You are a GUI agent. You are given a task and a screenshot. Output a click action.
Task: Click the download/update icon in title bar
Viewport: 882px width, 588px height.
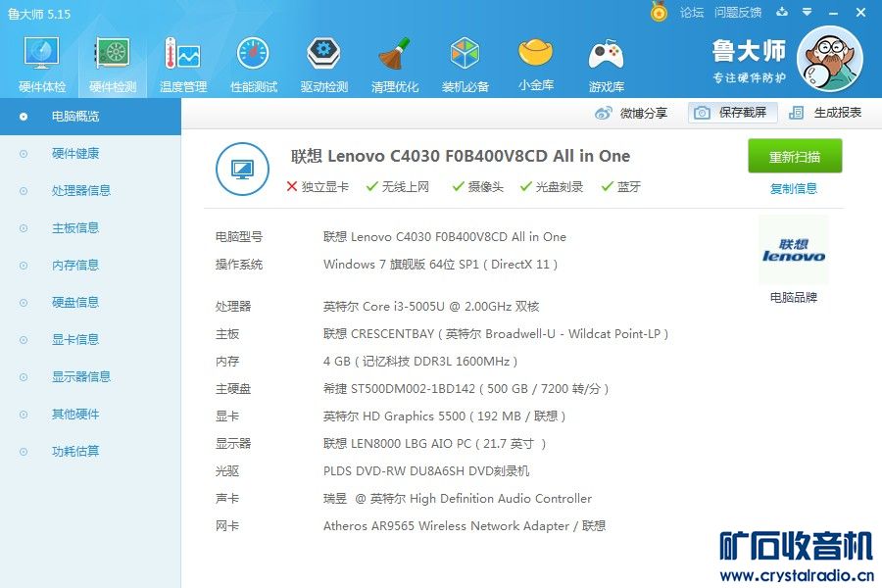[x=782, y=12]
